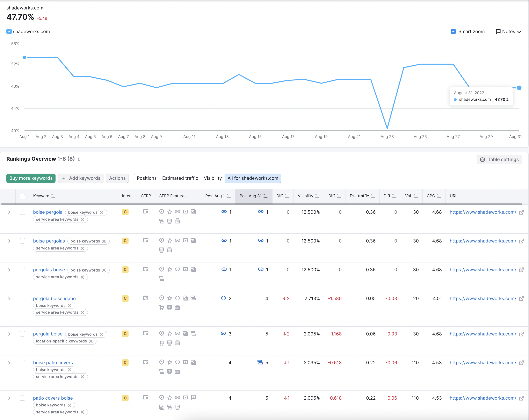Click gear icon in Table settings

482,159
